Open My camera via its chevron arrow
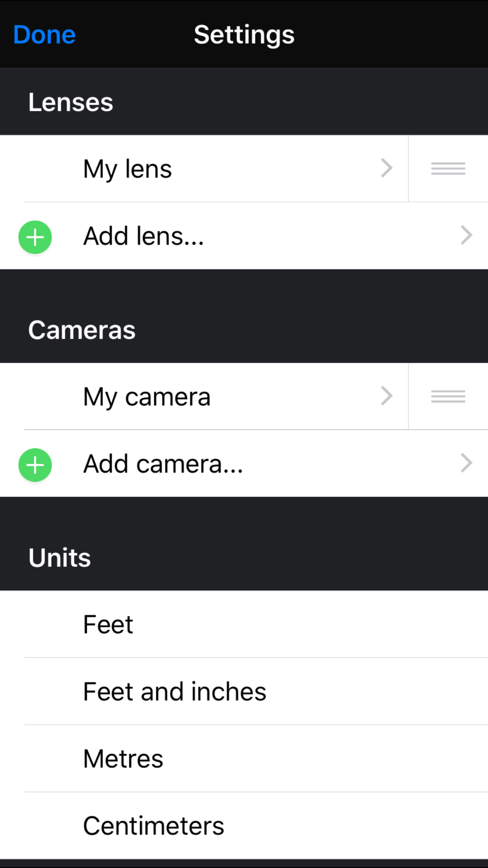This screenshot has width=488, height=868. pos(386,396)
